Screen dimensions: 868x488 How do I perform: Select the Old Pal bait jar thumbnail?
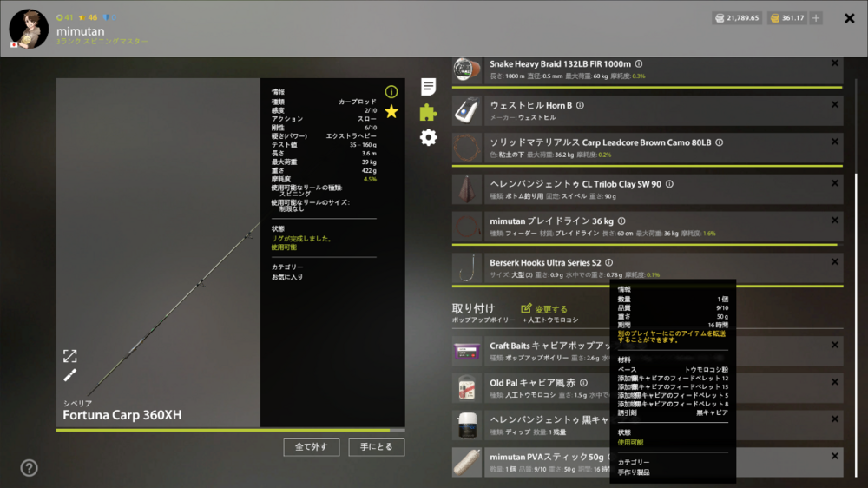(x=467, y=388)
